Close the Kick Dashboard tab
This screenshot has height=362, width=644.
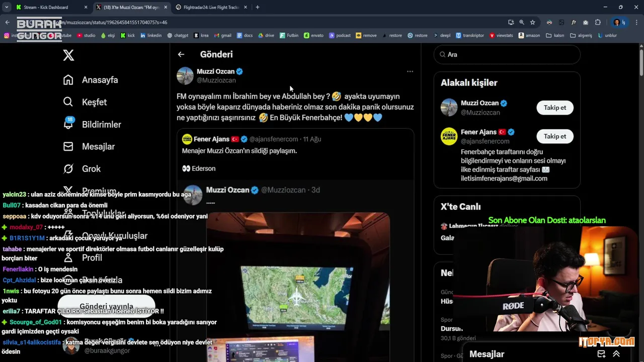click(86, 7)
